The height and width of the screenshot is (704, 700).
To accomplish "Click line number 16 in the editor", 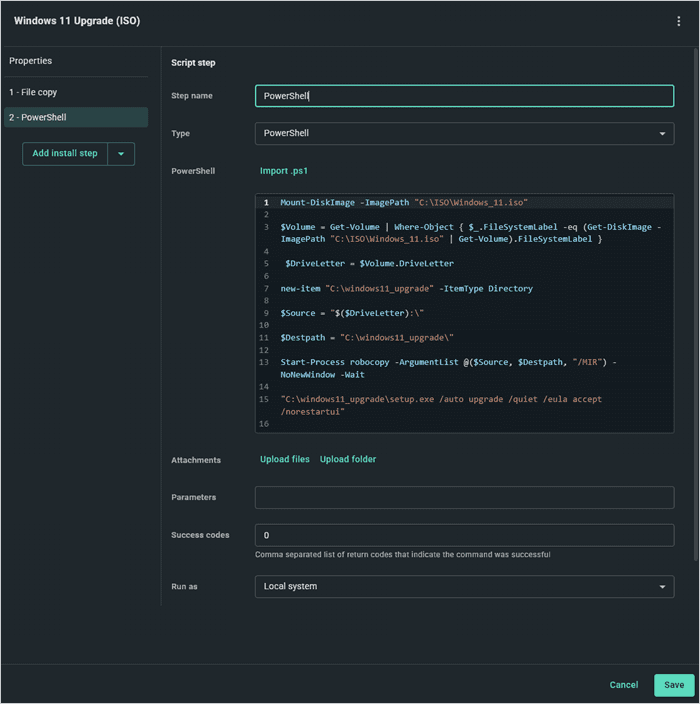I will (264, 423).
